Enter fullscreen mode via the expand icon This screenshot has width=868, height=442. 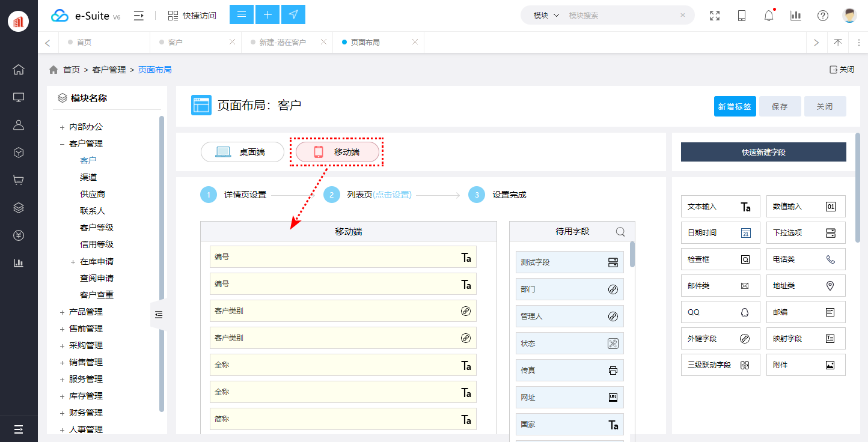click(714, 16)
